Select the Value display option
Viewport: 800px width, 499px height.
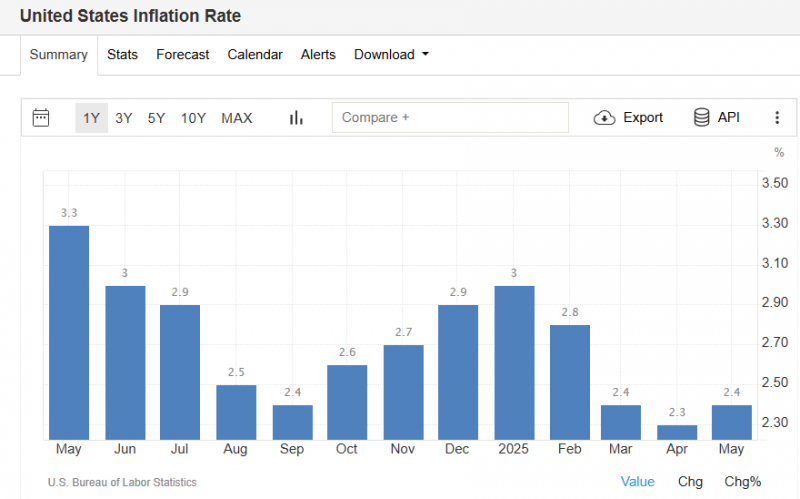(638, 482)
